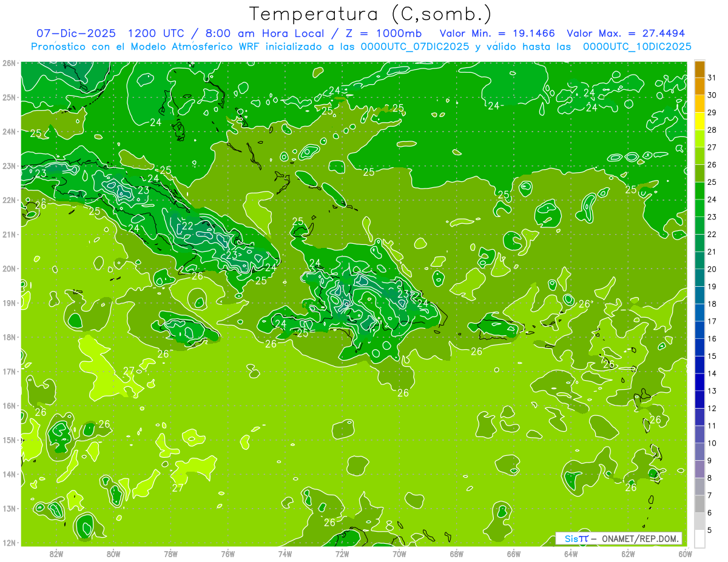Click the '0000UTC_10DIC2025' valid-until timestamp

coord(637,47)
